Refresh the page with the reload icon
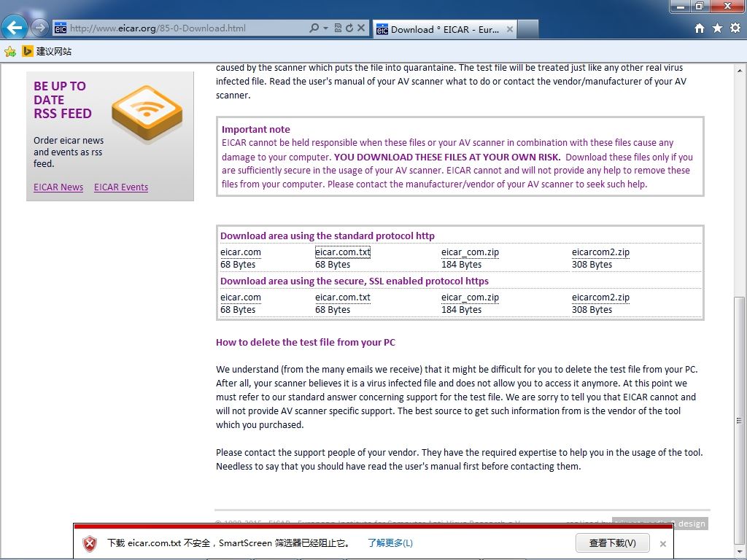Viewport: 747px width, 560px height. point(349,28)
